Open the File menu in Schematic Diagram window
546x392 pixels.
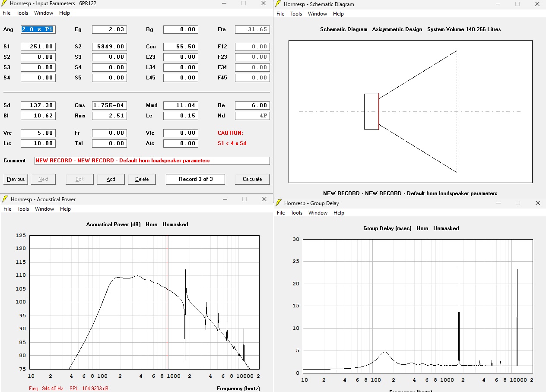(x=280, y=14)
